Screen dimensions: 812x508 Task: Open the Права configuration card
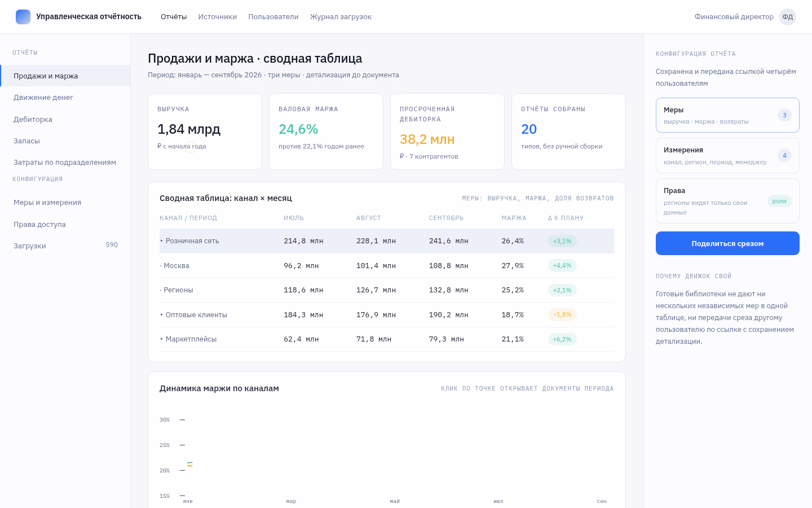tap(727, 201)
